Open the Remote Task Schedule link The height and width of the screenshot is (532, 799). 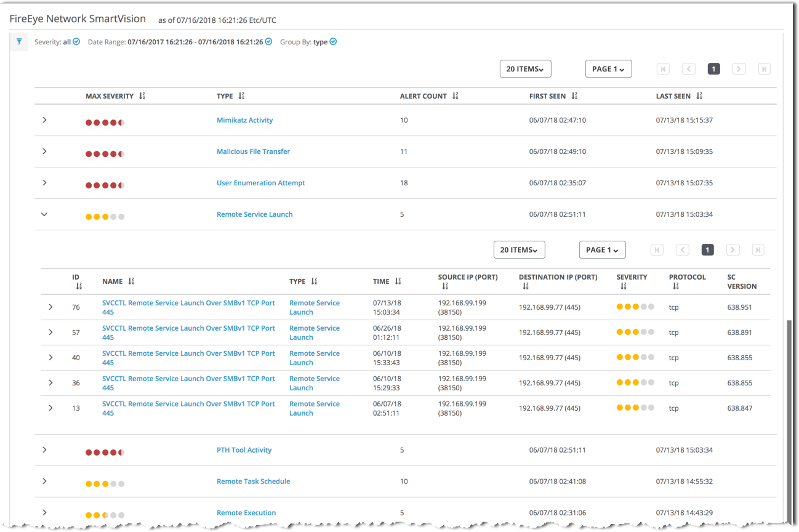[x=254, y=482]
